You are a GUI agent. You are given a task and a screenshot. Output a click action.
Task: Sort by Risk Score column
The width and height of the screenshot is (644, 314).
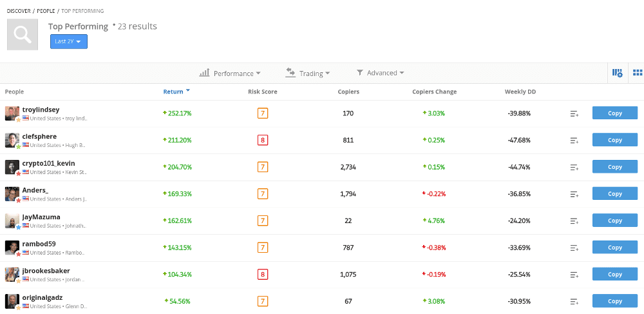(x=263, y=92)
